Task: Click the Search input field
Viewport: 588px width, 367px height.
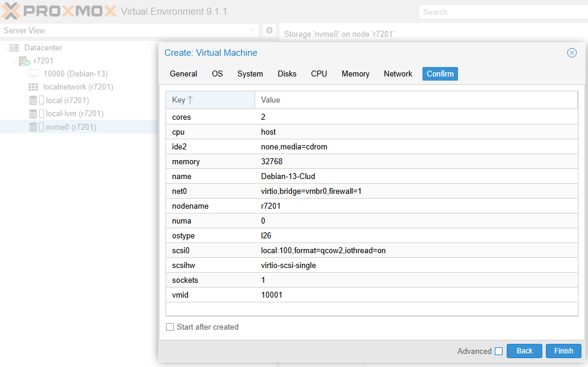Action: 501,12
